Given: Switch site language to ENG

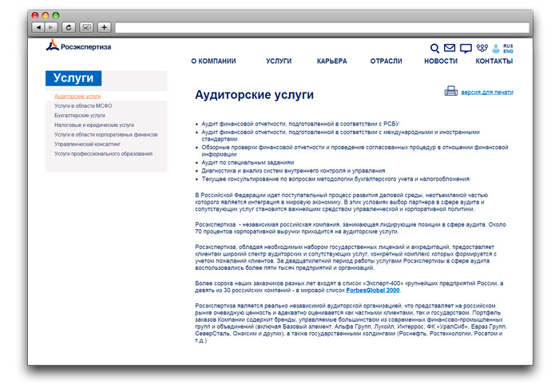Looking at the screenshot, I should 508,51.
